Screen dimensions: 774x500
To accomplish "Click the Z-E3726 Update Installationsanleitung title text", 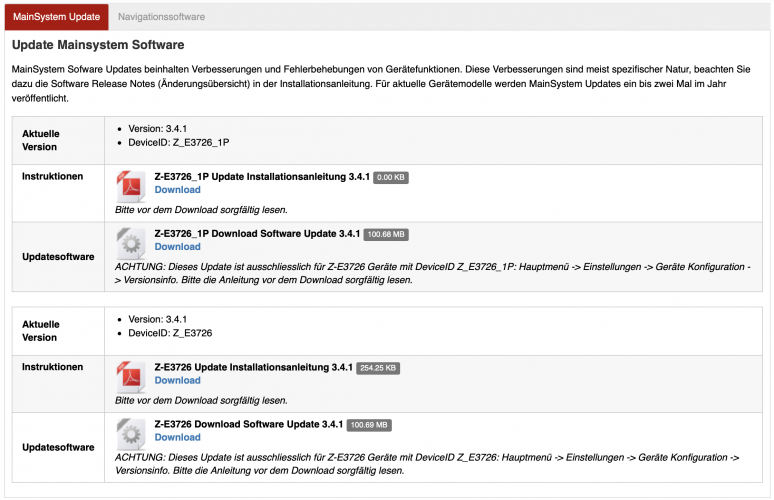I will [x=253, y=367].
